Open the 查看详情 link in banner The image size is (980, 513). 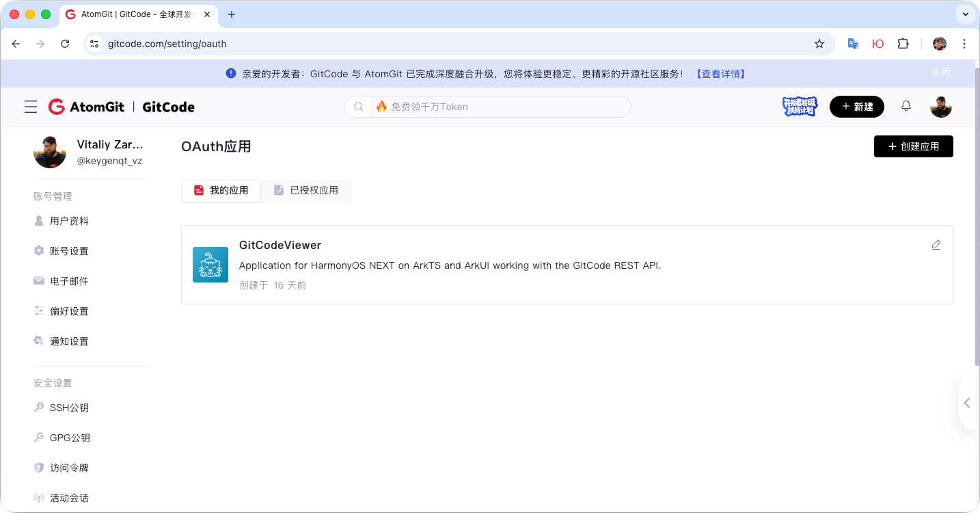tap(720, 74)
